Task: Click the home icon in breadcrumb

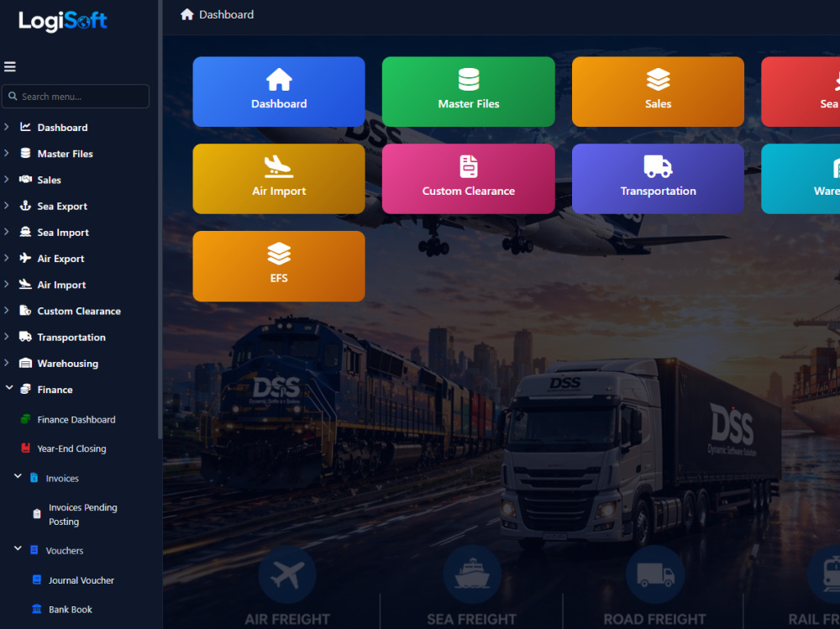Action: pos(187,14)
